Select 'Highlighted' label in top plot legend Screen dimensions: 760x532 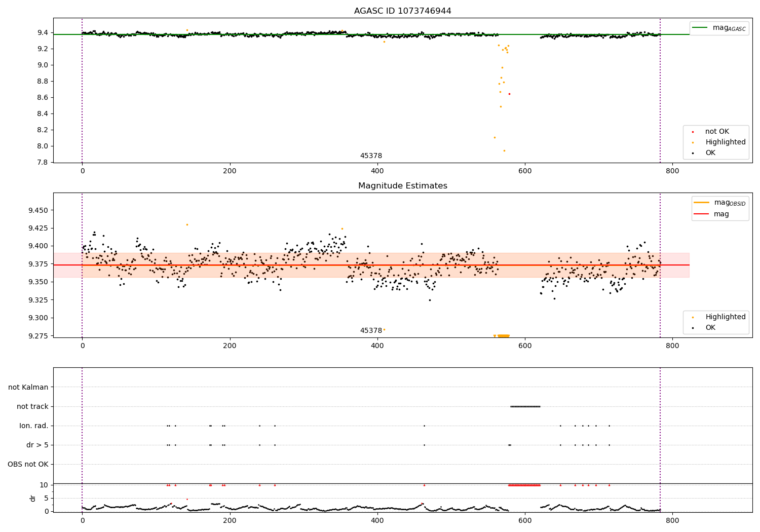tap(725, 142)
